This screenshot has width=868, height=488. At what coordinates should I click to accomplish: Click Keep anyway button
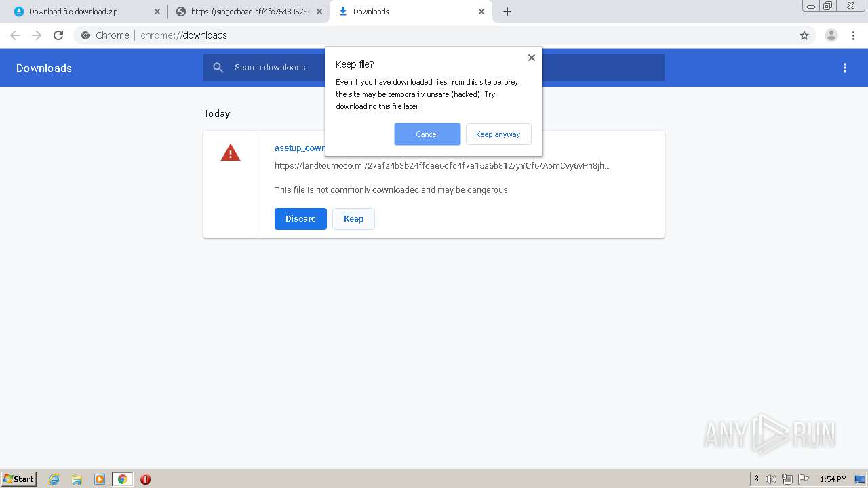tap(498, 134)
